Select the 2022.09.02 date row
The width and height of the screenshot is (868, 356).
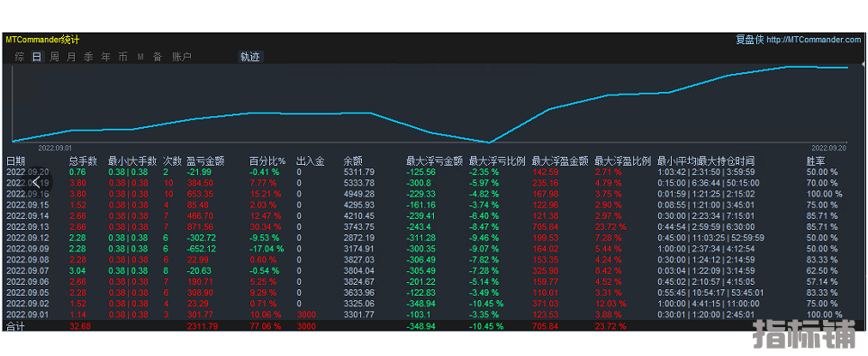28,304
